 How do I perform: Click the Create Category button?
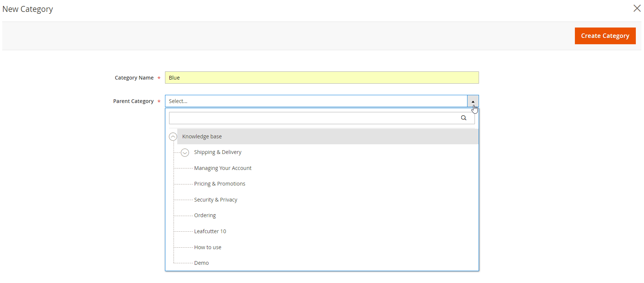point(605,36)
